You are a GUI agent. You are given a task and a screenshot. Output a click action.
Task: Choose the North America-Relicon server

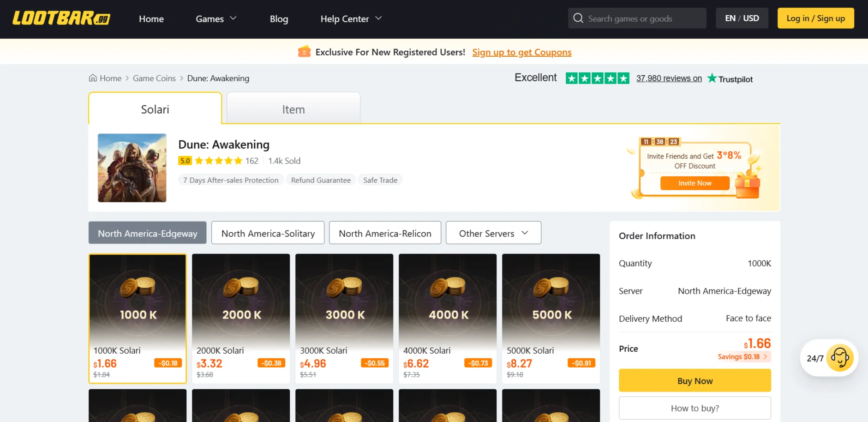385,233
